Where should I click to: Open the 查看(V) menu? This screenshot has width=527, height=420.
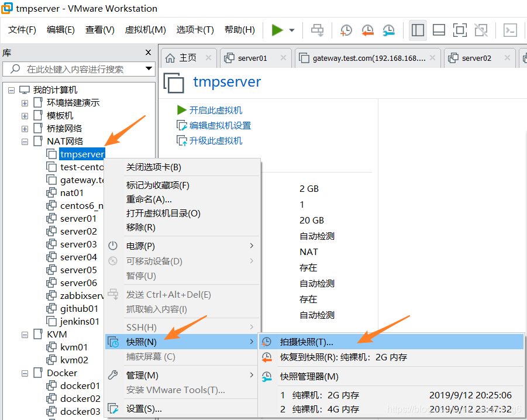(x=100, y=30)
